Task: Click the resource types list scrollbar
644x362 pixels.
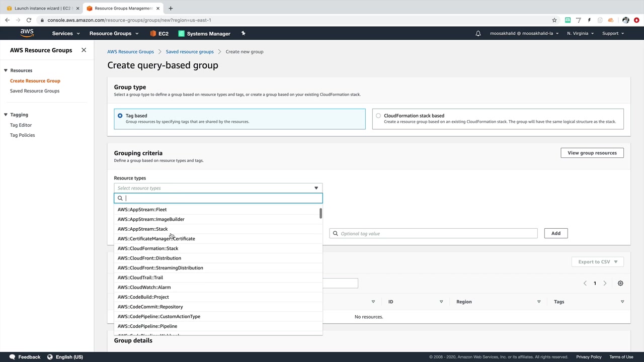Action: point(320,213)
